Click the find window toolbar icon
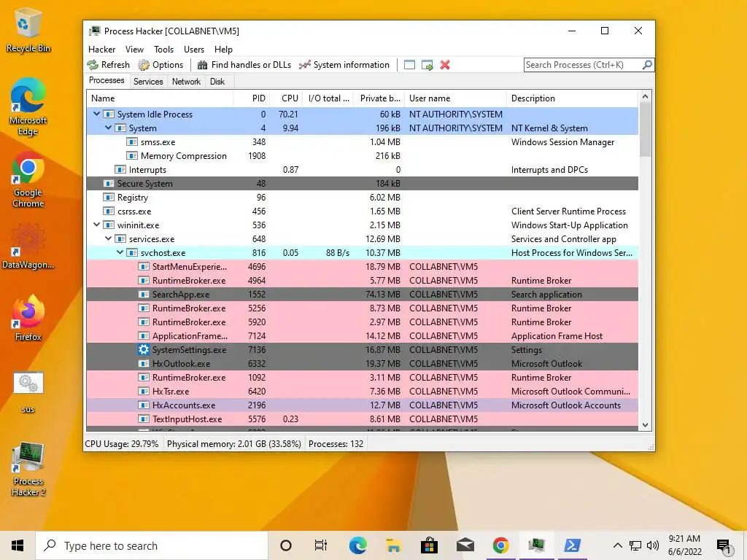The width and height of the screenshot is (747, 560). coord(410,65)
